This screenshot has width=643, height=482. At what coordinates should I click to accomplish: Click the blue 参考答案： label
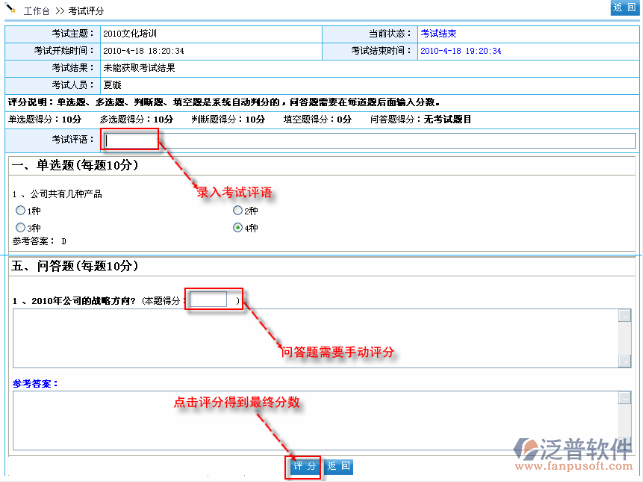pyautogui.click(x=35, y=384)
